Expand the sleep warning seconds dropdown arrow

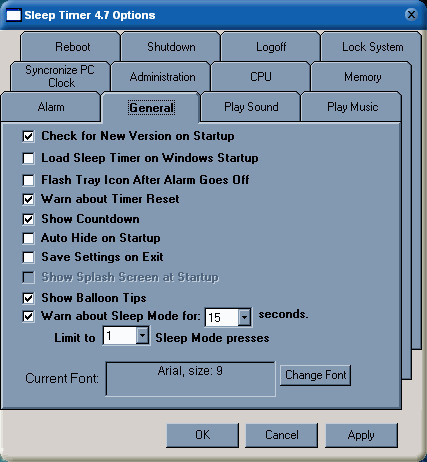pyautogui.click(x=244, y=317)
